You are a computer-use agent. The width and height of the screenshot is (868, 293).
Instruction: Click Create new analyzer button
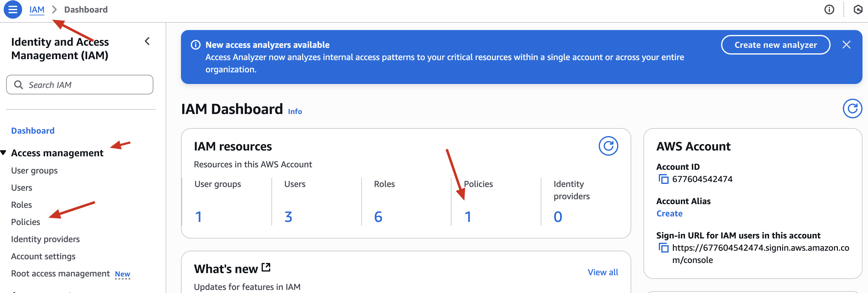click(775, 44)
